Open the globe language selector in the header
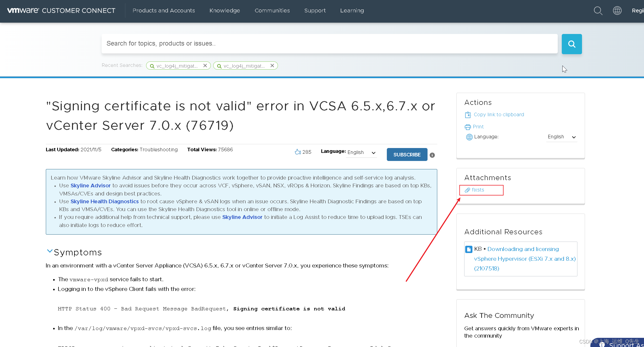The height and width of the screenshot is (347, 644). click(x=617, y=11)
